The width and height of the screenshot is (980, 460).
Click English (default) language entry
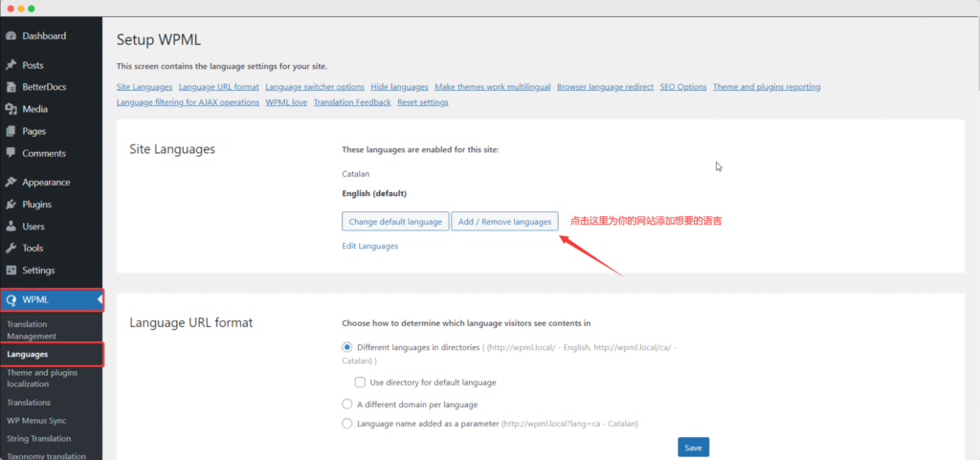point(374,193)
